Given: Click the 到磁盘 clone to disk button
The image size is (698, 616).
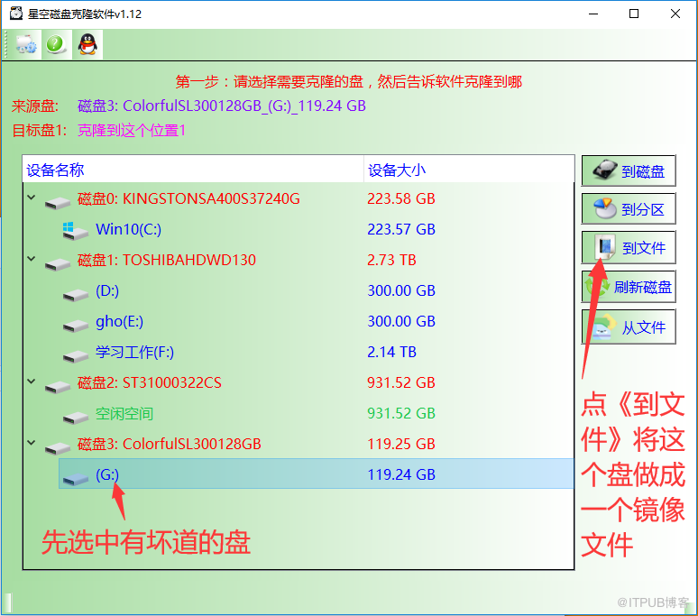Looking at the screenshot, I should coord(629,170).
